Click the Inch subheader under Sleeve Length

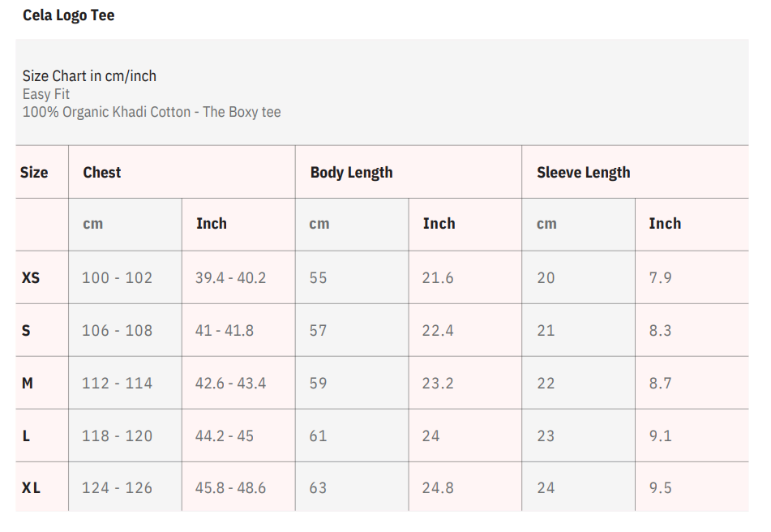(x=665, y=224)
